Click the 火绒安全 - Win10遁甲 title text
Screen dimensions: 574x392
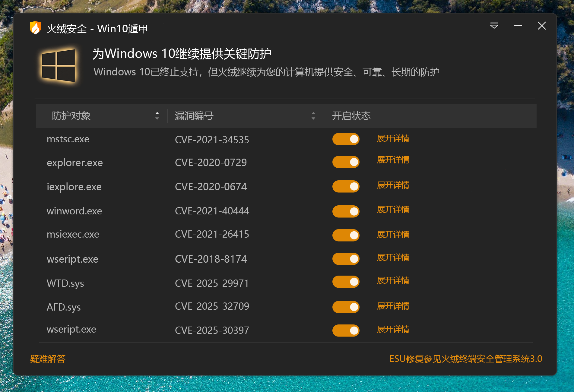(x=97, y=29)
